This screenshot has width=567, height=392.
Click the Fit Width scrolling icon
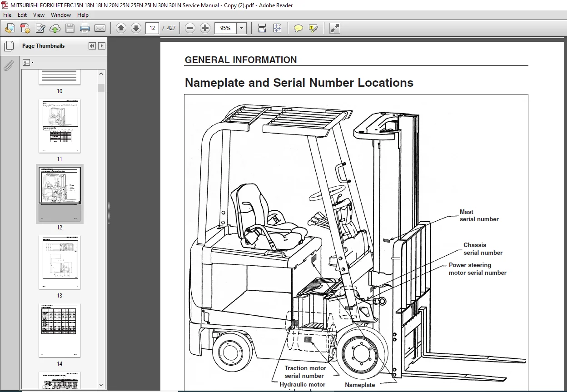(x=262, y=28)
